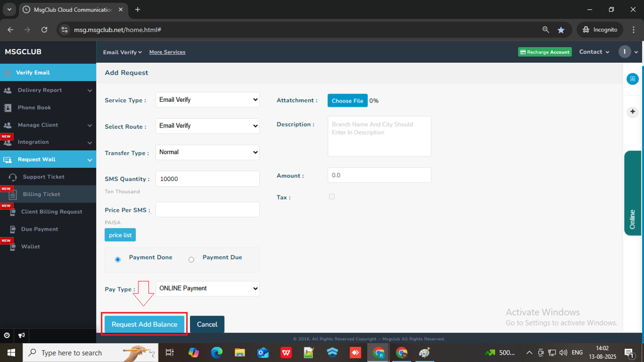Viewport: 644px width, 362px height.
Task: Click the browser address bar URL
Action: pyautogui.click(x=118, y=30)
